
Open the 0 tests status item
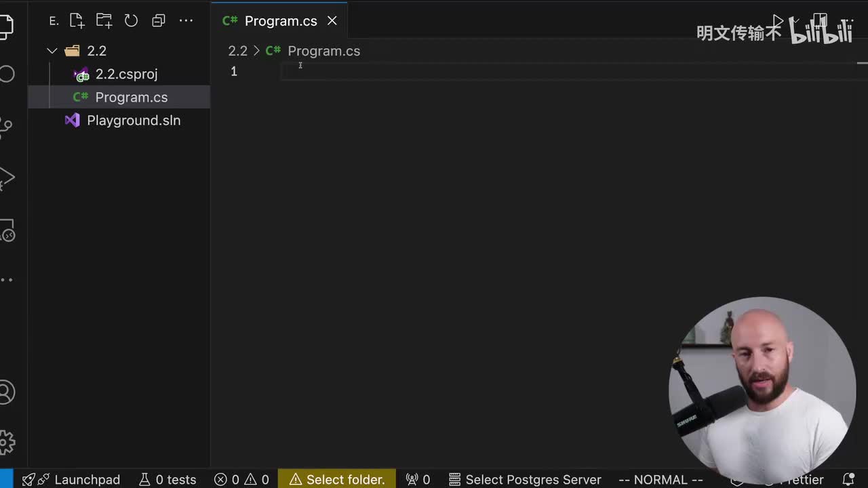point(167,479)
